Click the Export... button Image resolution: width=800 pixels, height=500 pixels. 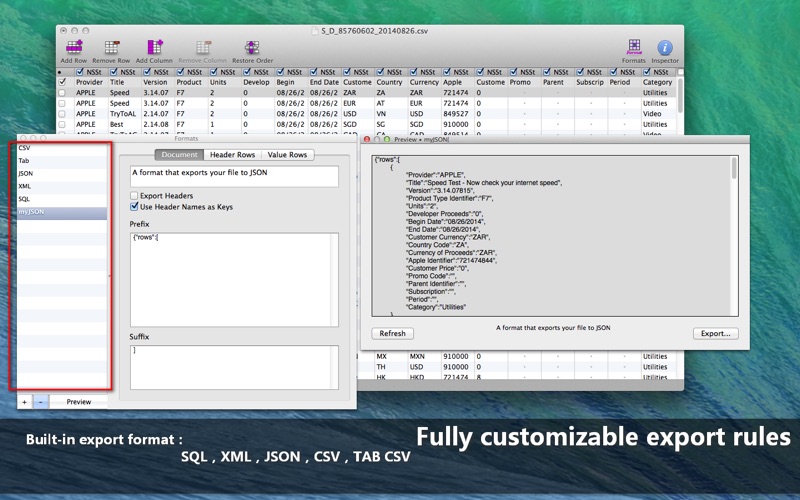(715, 333)
